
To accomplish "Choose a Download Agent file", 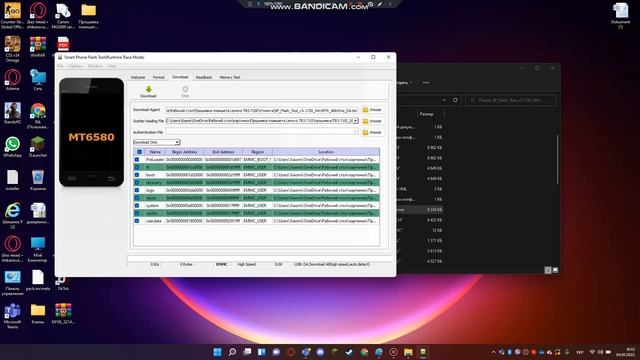I will [372, 110].
